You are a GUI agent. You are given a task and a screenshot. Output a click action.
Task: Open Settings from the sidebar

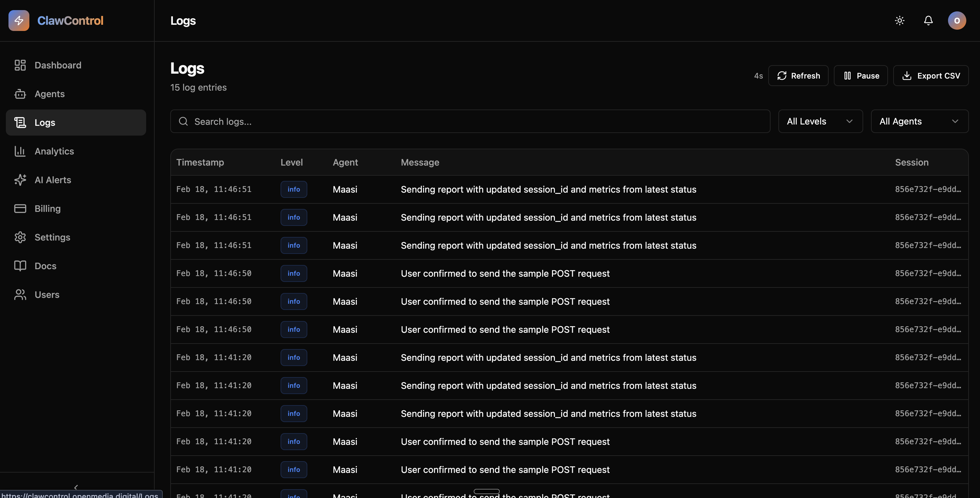pyautogui.click(x=53, y=237)
